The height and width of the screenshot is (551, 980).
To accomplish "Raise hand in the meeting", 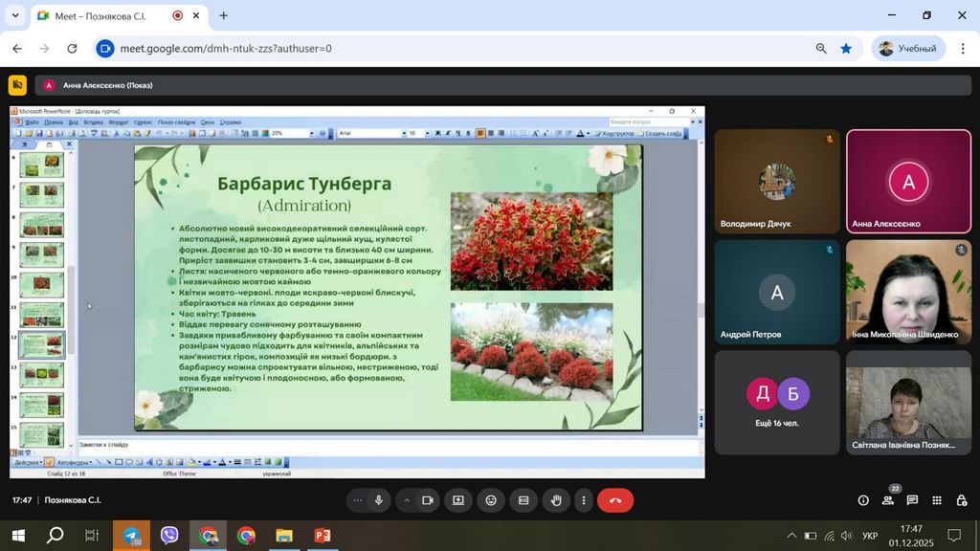I will pyautogui.click(x=556, y=500).
